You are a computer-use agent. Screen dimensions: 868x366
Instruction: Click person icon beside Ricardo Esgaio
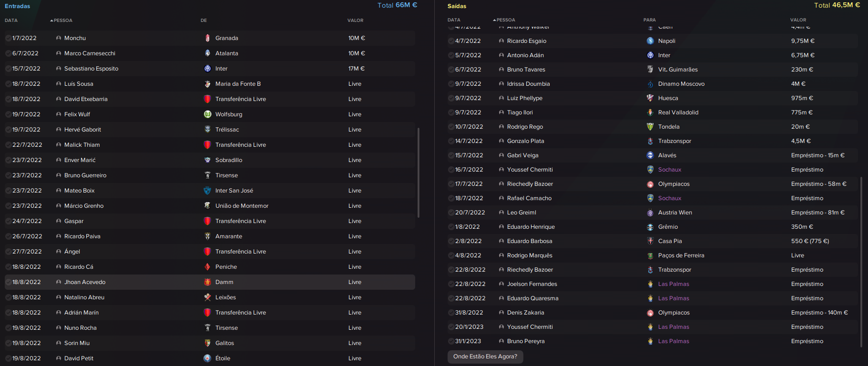(501, 41)
